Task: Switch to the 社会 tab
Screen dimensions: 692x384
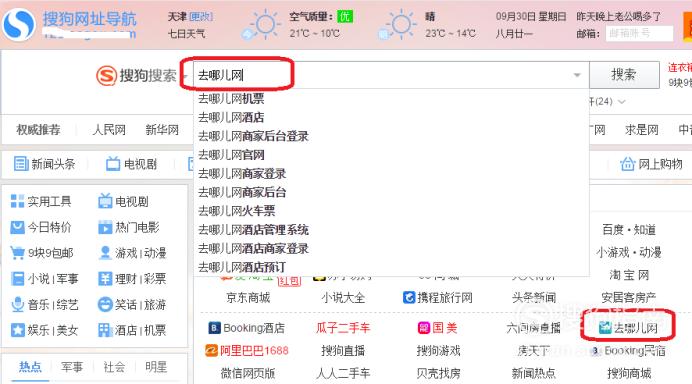Action: click(x=114, y=367)
